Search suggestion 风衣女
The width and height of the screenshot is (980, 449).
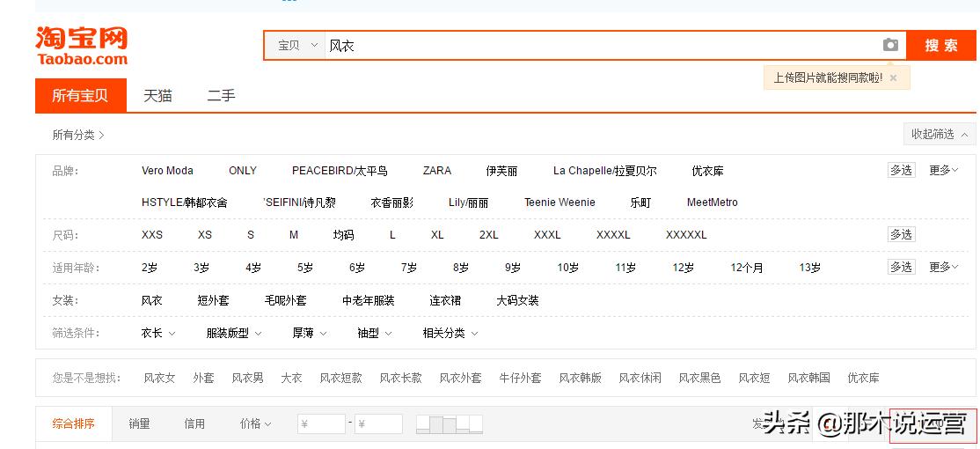coord(159,379)
